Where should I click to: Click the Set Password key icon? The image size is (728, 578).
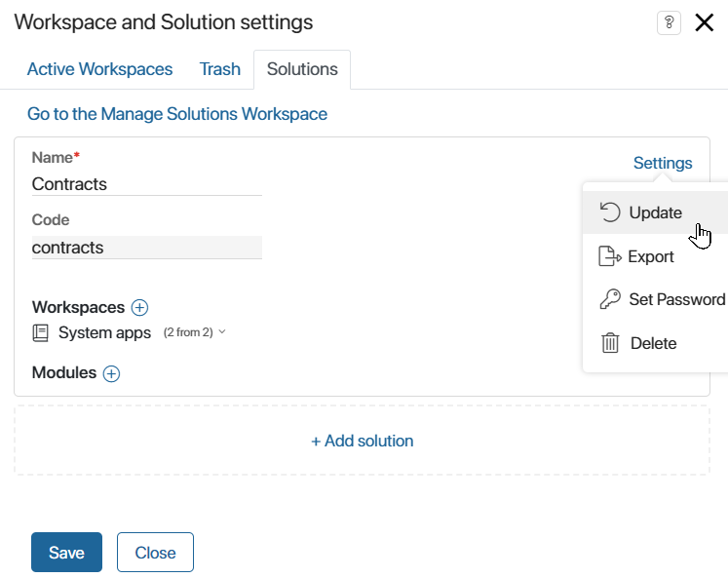[610, 299]
